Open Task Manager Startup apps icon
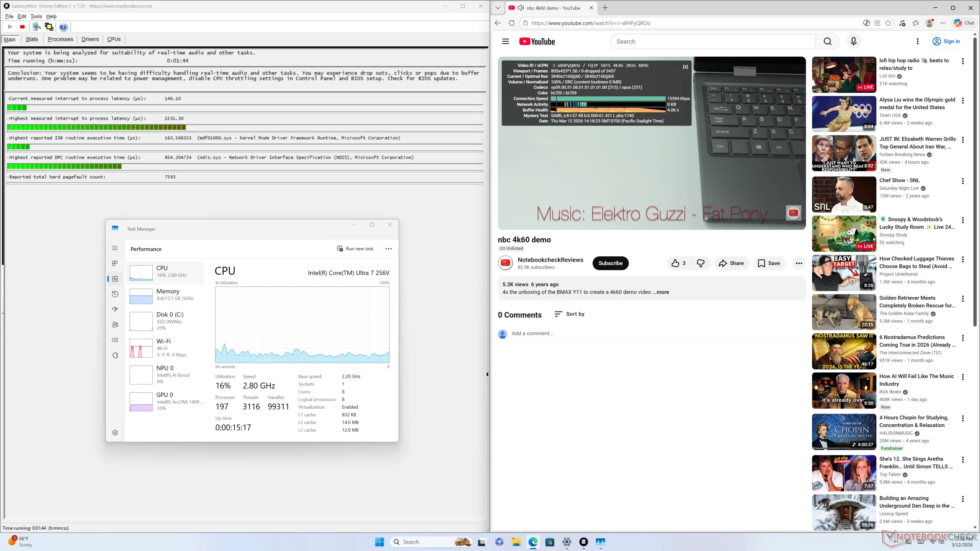 click(115, 309)
